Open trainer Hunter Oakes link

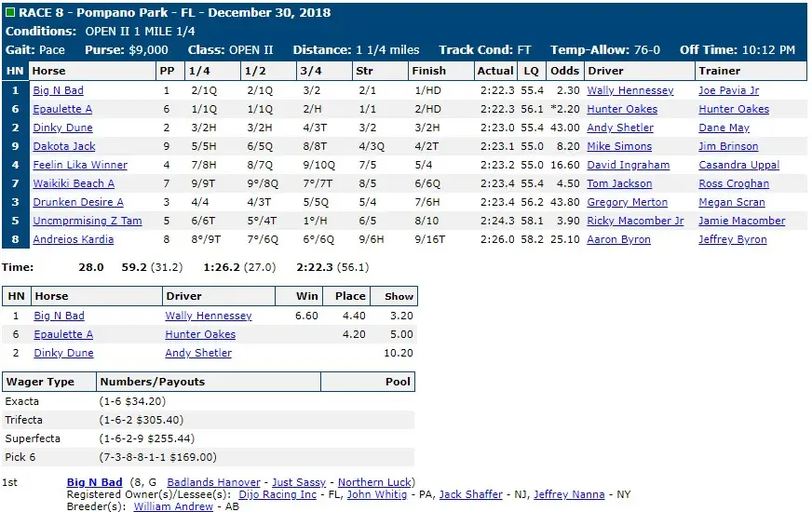pyautogui.click(x=734, y=109)
